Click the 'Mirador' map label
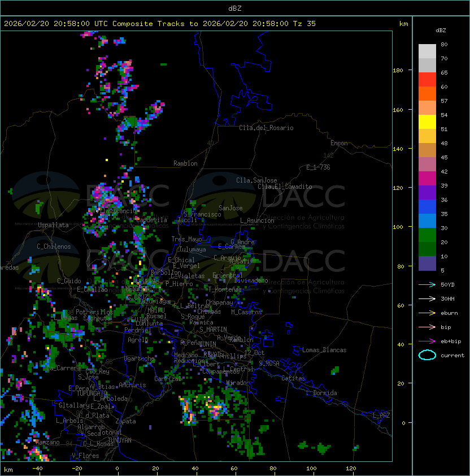Viewport: 470px width, 476px height. click(x=238, y=383)
